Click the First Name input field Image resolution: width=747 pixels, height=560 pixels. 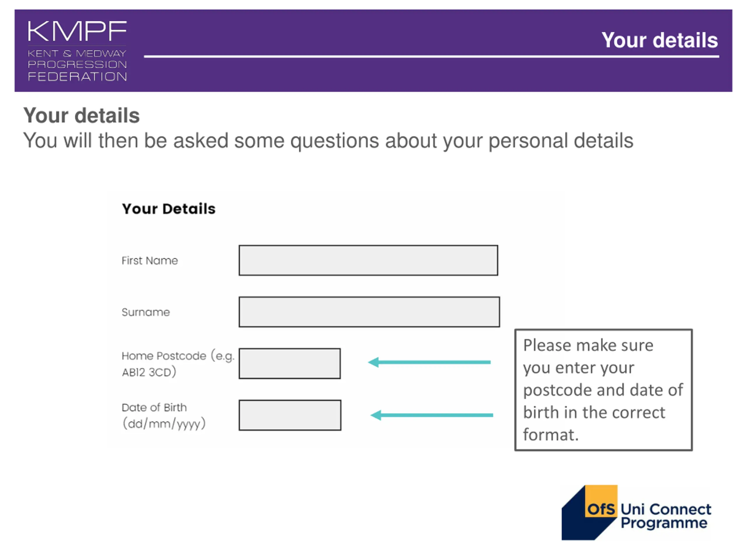click(369, 260)
